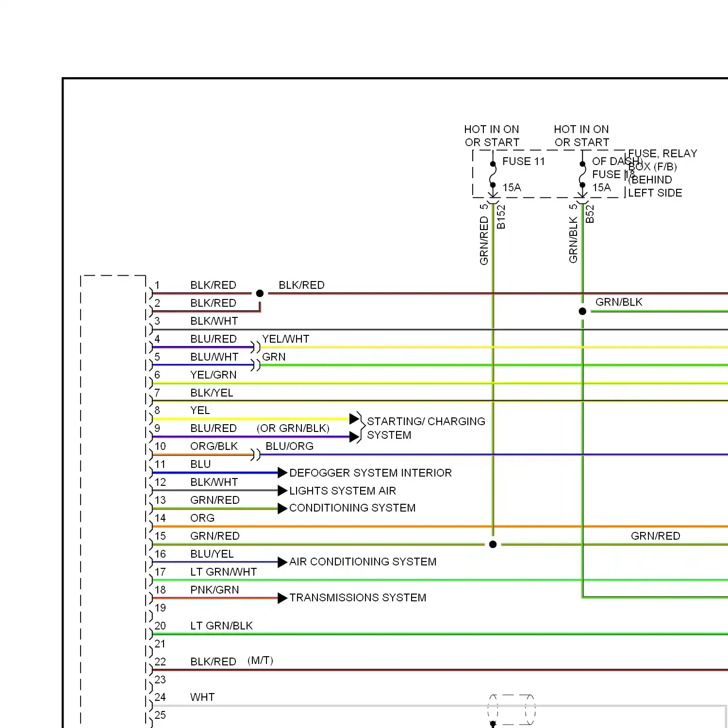Click the BLU/RED label on pin 9
Image resolution: width=728 pixels, height=728 pixels.
214,428
